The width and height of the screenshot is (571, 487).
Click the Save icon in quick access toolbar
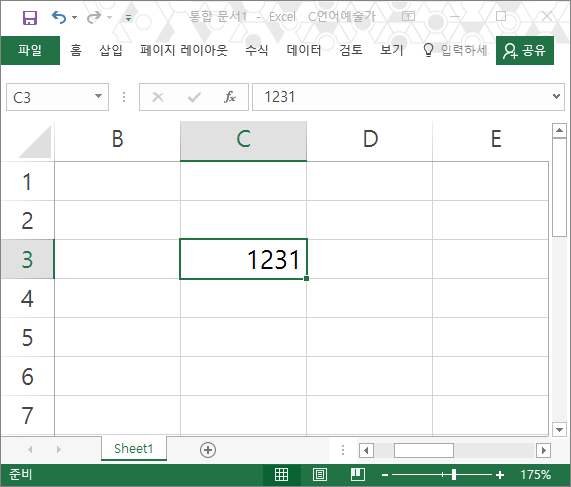point(30,17)
